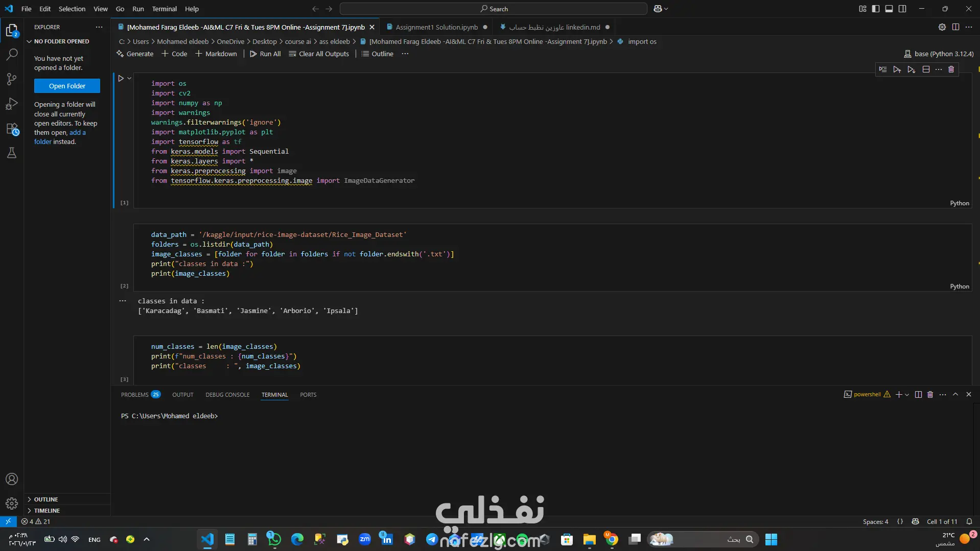
Task: Change the first cell's Python language mode
Action: point(960,203)
